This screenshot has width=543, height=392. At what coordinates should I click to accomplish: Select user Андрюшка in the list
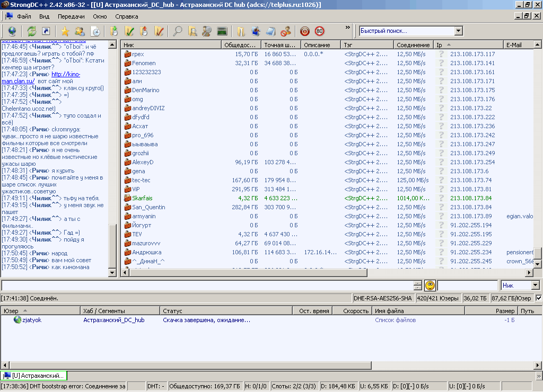coord(147,252)
